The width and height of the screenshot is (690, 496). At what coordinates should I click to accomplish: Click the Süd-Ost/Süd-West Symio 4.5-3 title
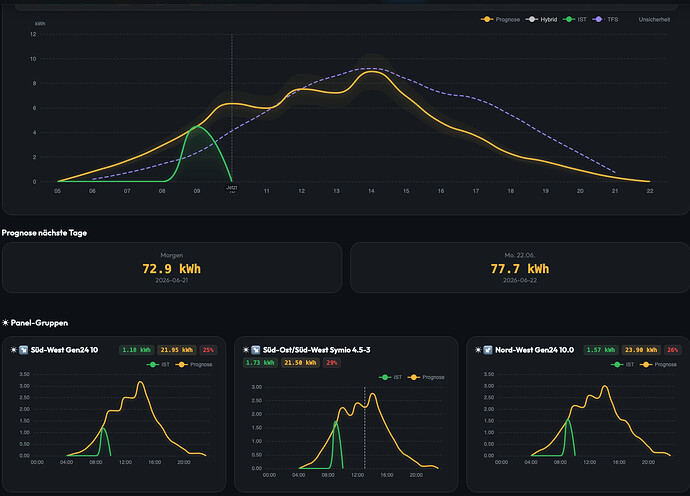tap(316, 350)
